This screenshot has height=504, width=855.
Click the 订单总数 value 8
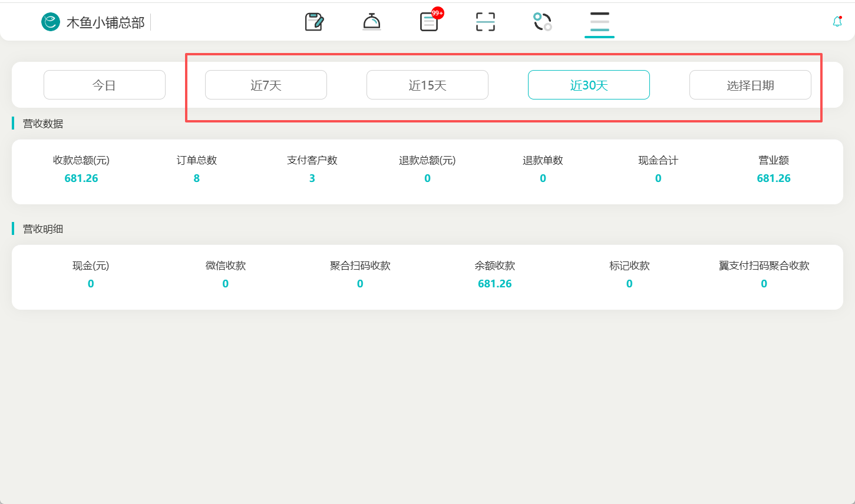[x=197, y=178]
